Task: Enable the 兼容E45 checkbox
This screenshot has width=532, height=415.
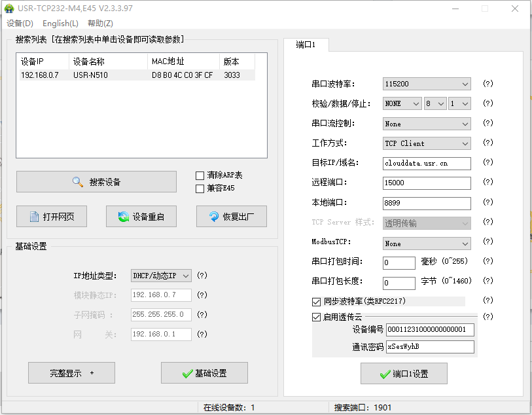Action: click(x=200, y=189)
